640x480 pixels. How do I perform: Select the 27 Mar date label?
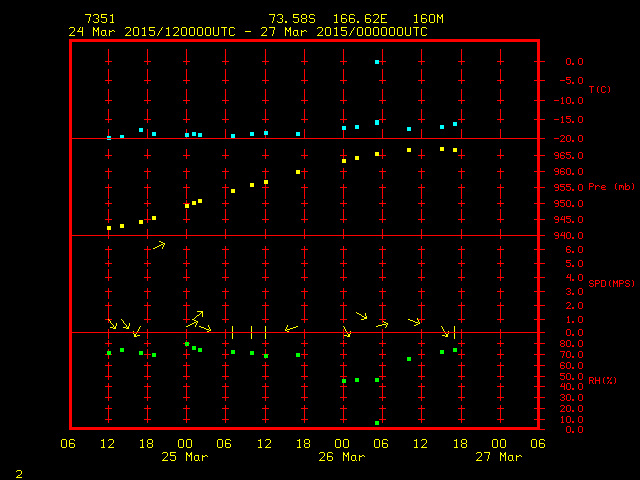point(498,456)
